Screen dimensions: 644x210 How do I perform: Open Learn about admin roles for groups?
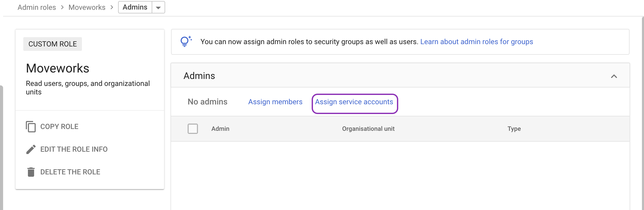477,42
